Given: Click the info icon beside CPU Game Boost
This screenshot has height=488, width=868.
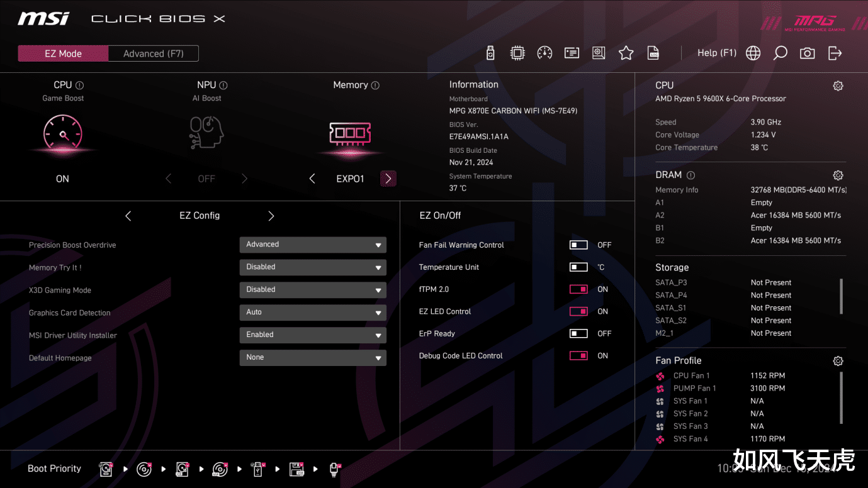Looking at the screenshot, I should (x=79, y=86).
